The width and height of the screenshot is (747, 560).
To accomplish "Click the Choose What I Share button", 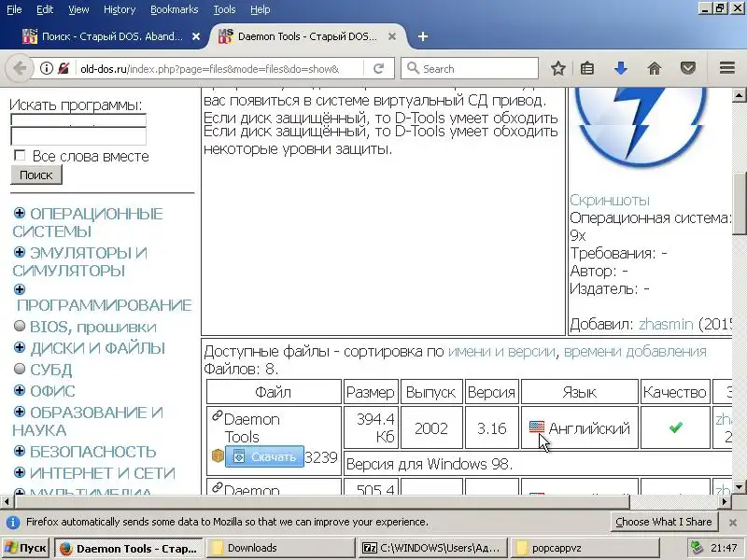I will click(x=664, y=522).
